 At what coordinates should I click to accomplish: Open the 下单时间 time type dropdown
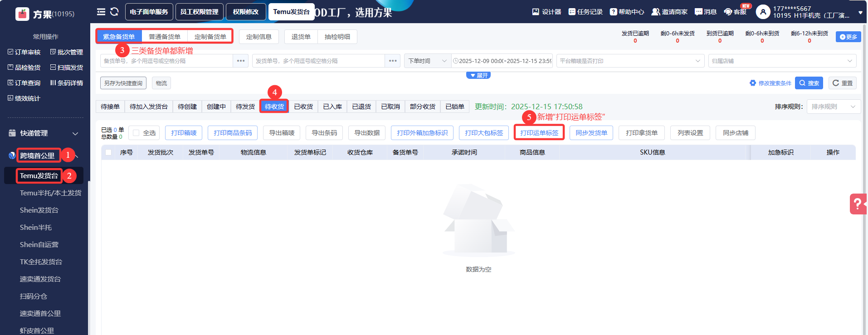(x=428, y=61)
